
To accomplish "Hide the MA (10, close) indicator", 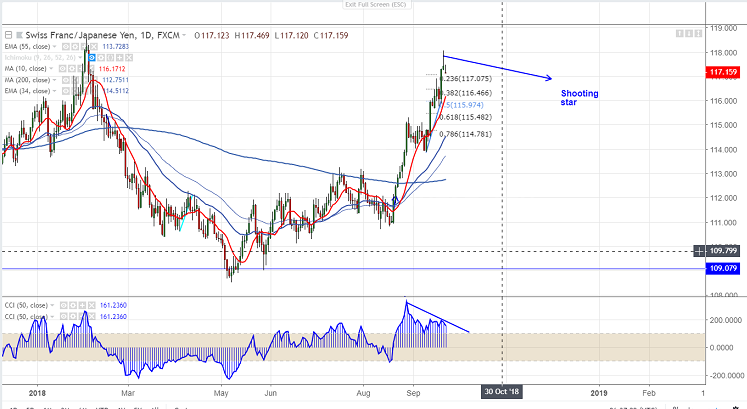I will pyautogui.click(x=62, y=69).
